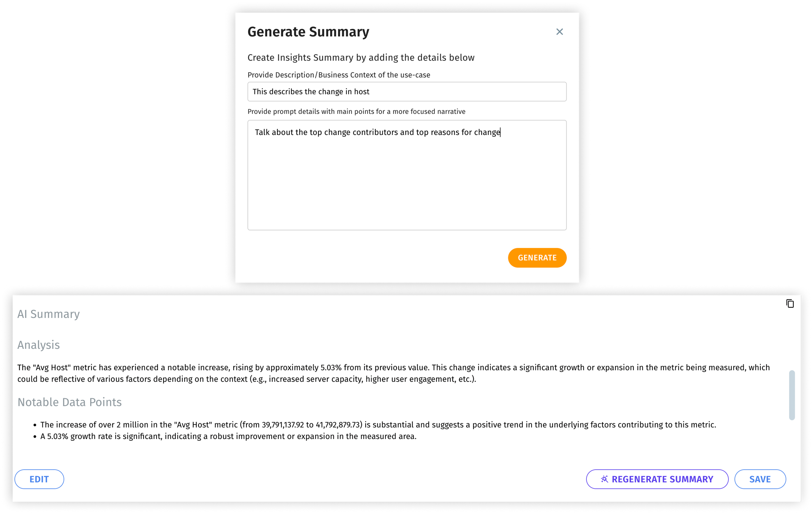Click the bullet about the 2 million increase

pyautogui.click(x=378, y=425)
